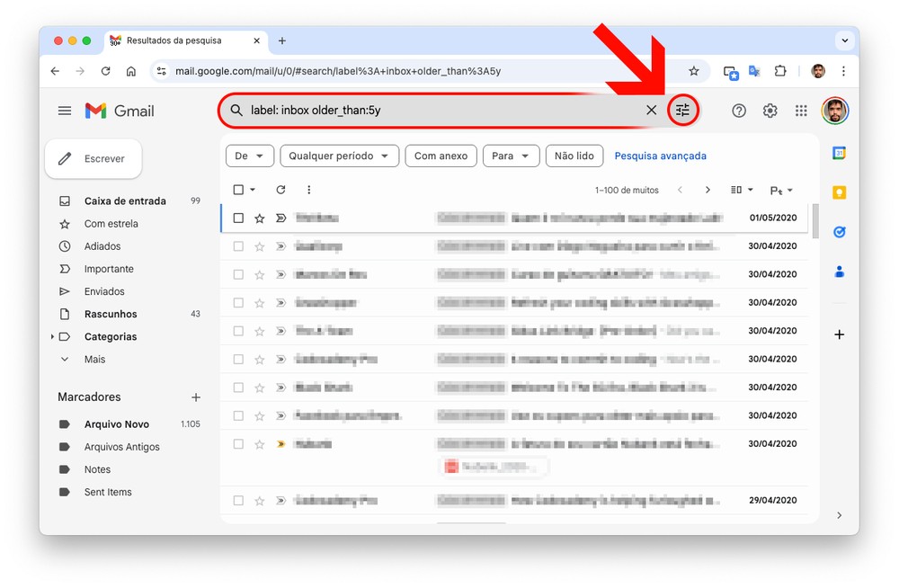Open Chrome three-dot menu
Viewport: 899px width, 588px height.
coord(843,71)
